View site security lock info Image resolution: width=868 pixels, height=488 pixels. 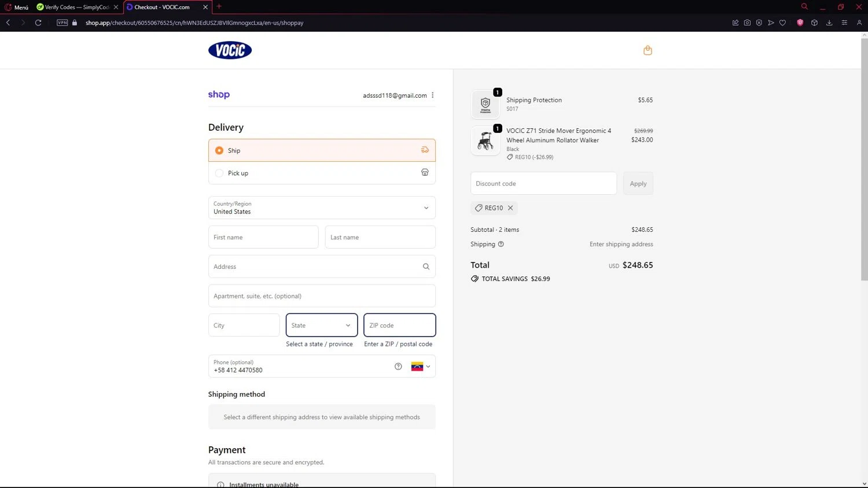[75, 23]
